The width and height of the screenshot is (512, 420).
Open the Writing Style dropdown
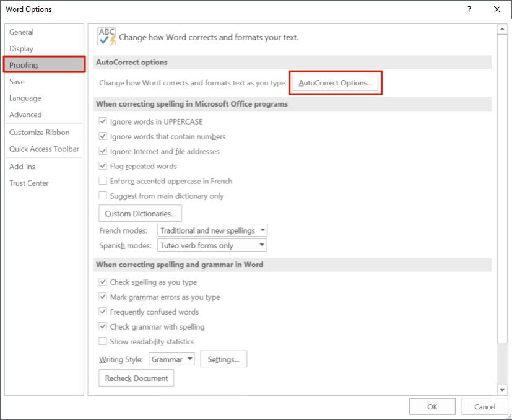pyautogui.click(x=171, y=359)
